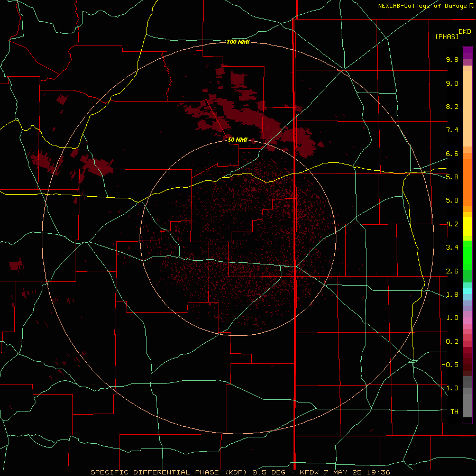This screenshot has height=476, width=476.
Task: Click the 7.4 scale value
Action: click(x=452, y=130)
